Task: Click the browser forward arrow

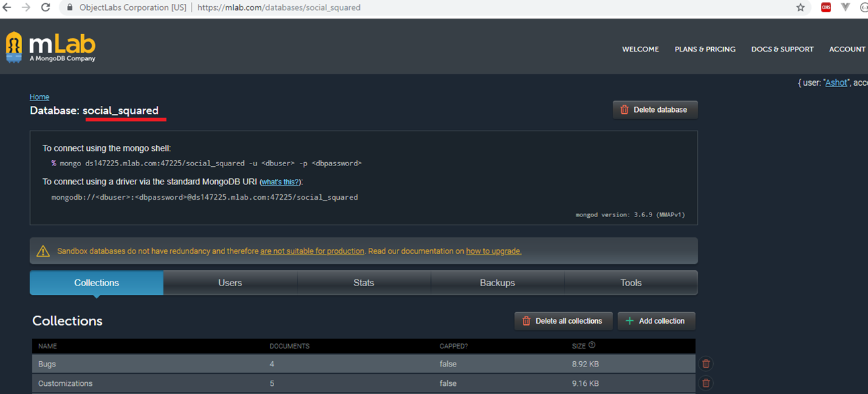Action: (26, 7)
